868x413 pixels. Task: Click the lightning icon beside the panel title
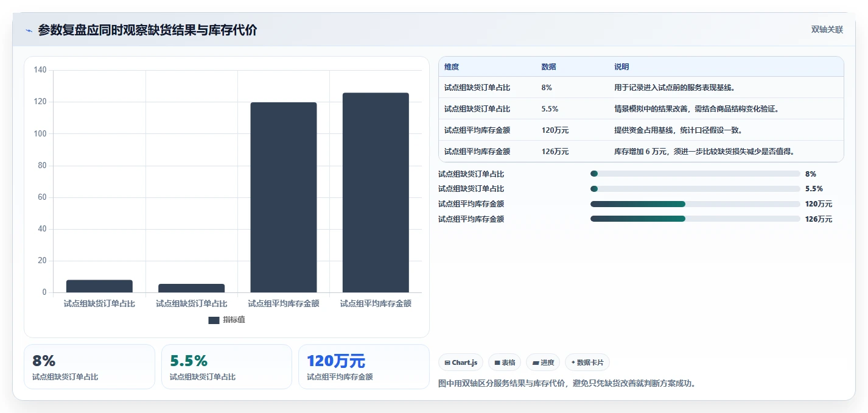(x=29, y=30)
